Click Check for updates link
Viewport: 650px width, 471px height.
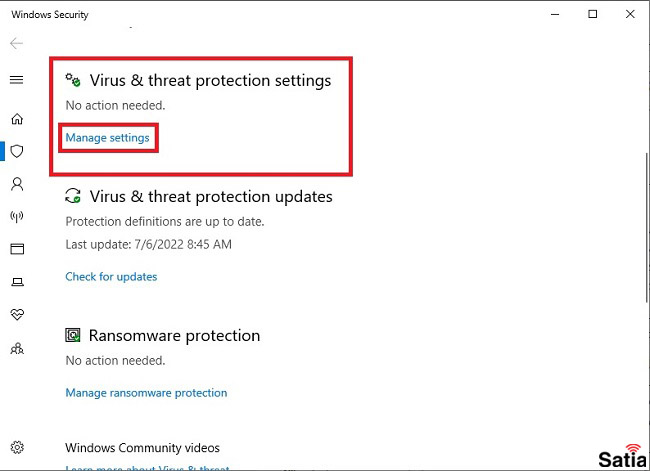click(x=111, y=277)
